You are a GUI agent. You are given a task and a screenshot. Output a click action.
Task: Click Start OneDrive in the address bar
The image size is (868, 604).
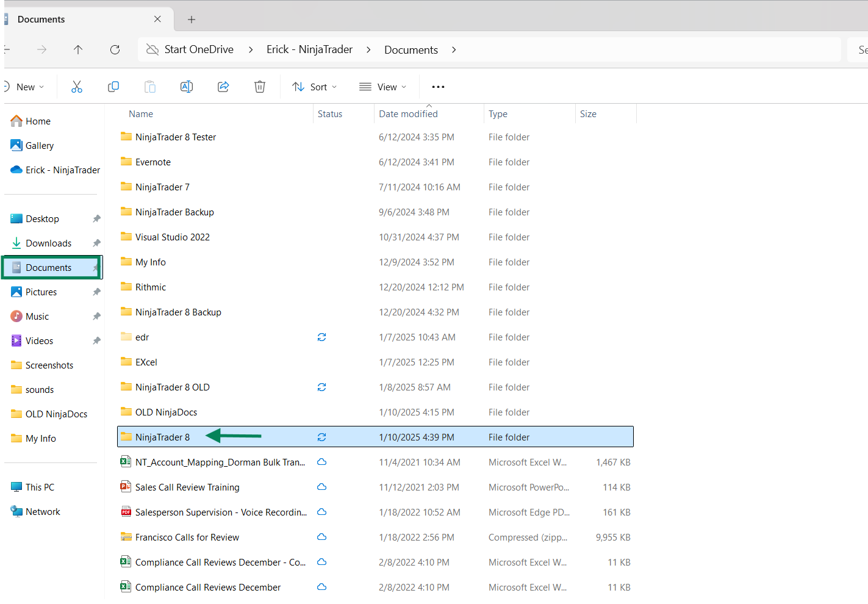coord(199,49)
